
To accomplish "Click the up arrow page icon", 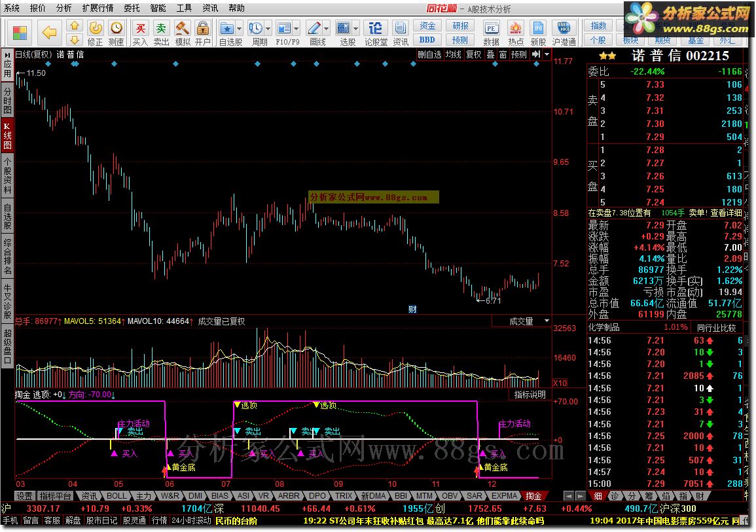I will tap(74, 26).
